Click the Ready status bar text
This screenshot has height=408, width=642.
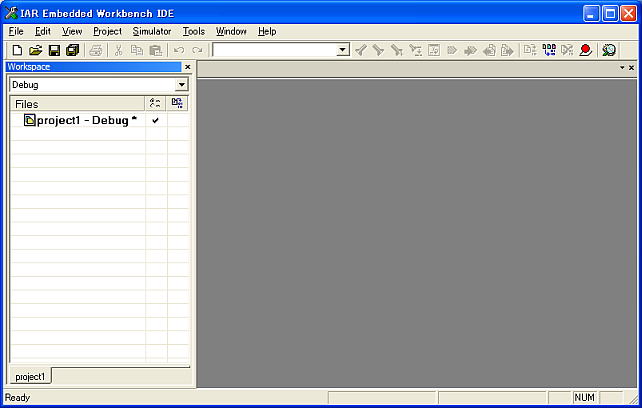pyautogui.click(x=17, y=397)
